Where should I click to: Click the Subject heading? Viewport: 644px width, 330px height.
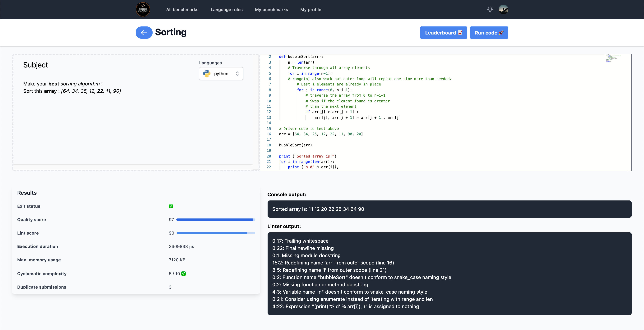click(x=35, y=65)
